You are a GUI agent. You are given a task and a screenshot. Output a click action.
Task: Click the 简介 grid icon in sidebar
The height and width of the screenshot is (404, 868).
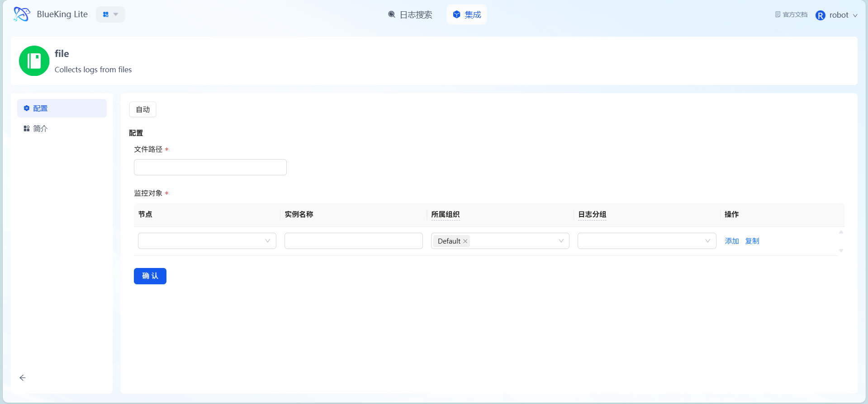pyautogui.click(x=27, y=129)
